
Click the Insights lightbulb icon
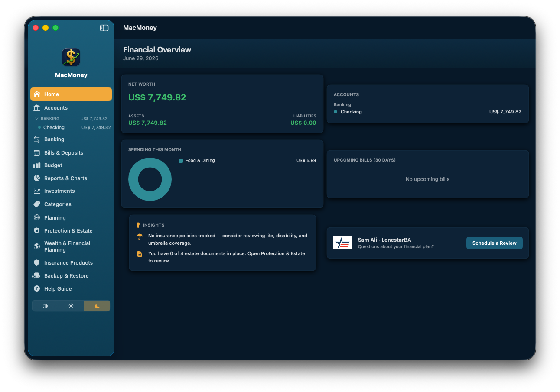[138, 225]
